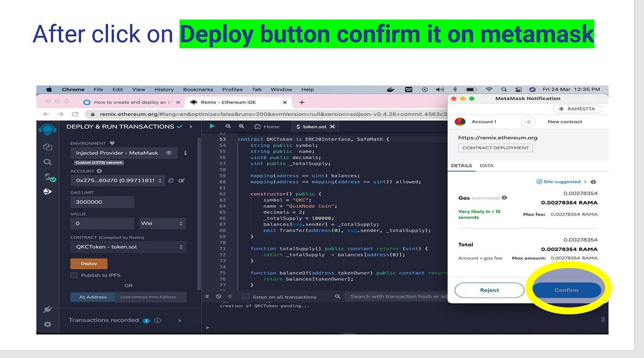This screenshot has height=358, width=644.
Task: Click the gas estimated info icon
Action: coord(504,198)
